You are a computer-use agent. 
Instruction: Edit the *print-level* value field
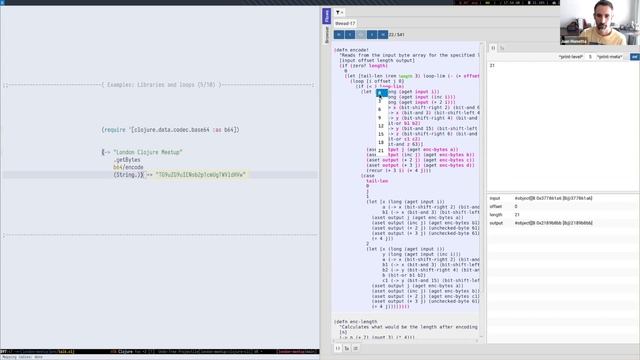(x=590, y=57)
